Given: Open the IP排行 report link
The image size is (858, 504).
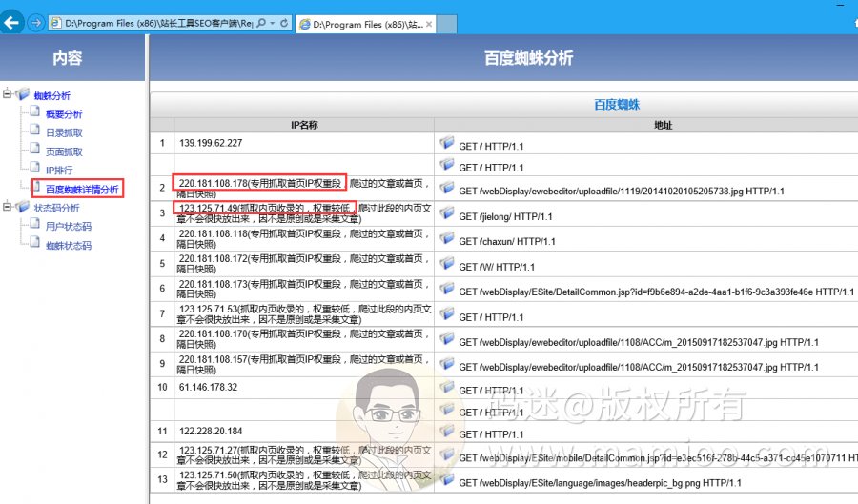Looking at the screenshot, I should point(60,170).
